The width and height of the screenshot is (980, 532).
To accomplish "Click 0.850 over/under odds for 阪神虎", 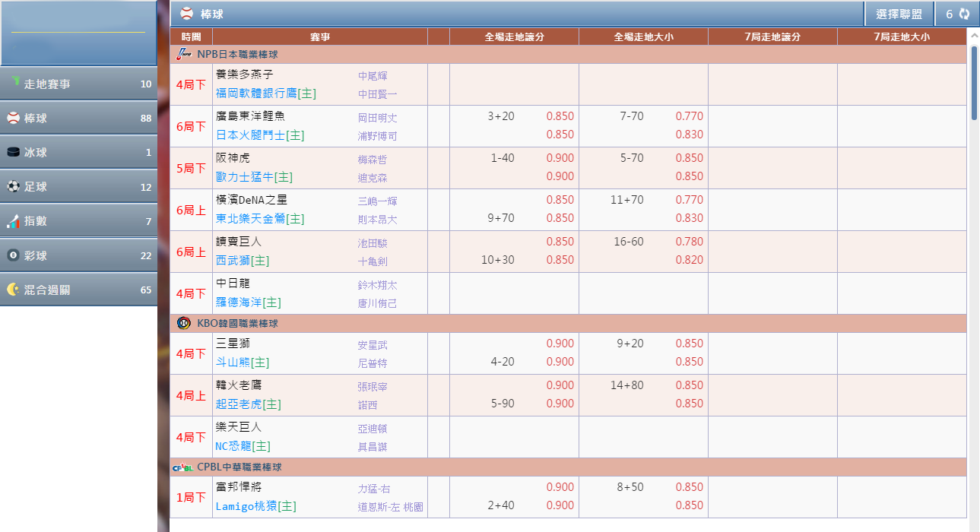I will click(690, 158).
